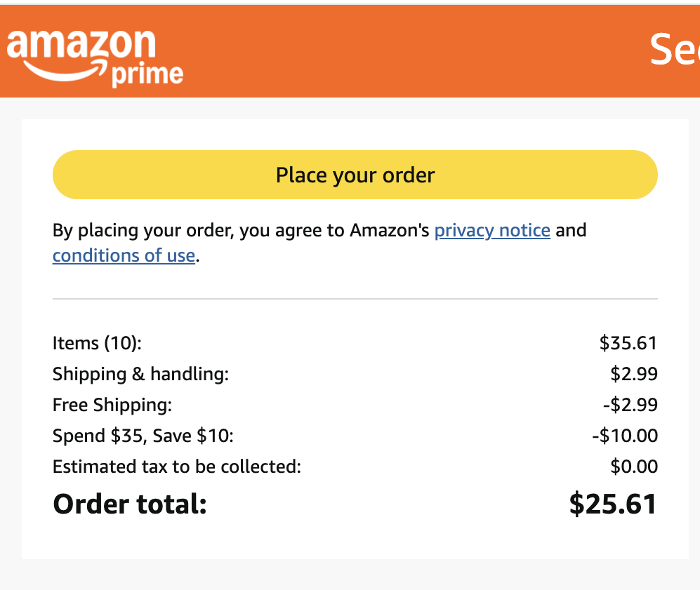This screenshot has height=590, width=700.
Task: Select the $2.99 shipping charge amount
Action: 634,374
